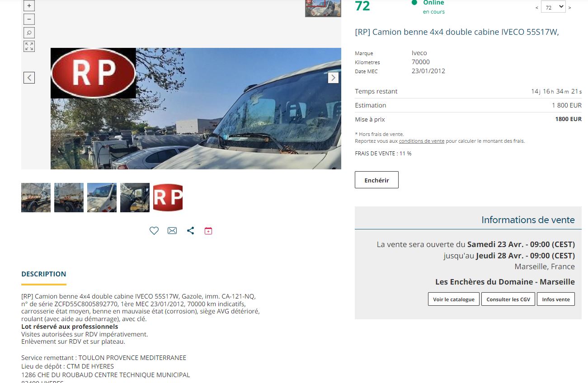The height and width of the screenshot is (383, 588).
Task: Open the image in fullscreen mode
Action: pos(29,46)
